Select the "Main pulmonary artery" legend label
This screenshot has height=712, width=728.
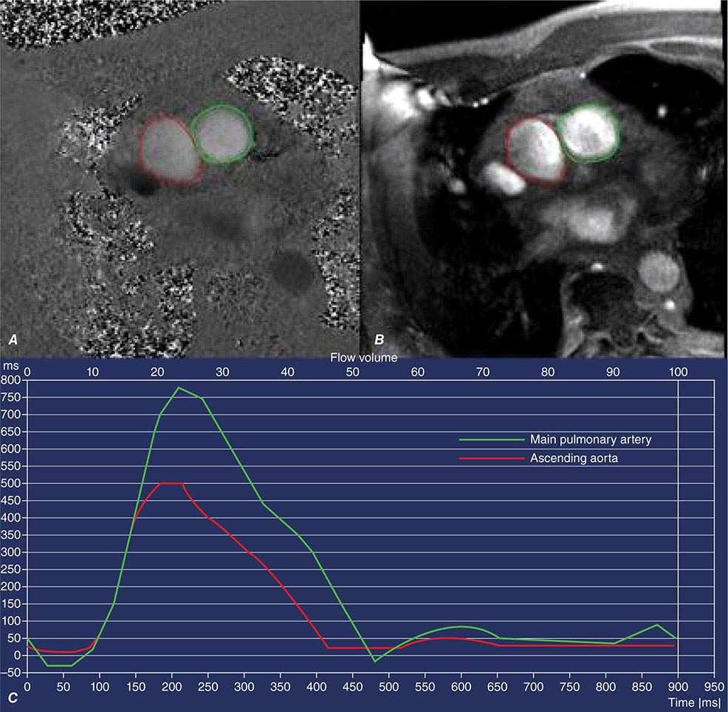(591, 440)
